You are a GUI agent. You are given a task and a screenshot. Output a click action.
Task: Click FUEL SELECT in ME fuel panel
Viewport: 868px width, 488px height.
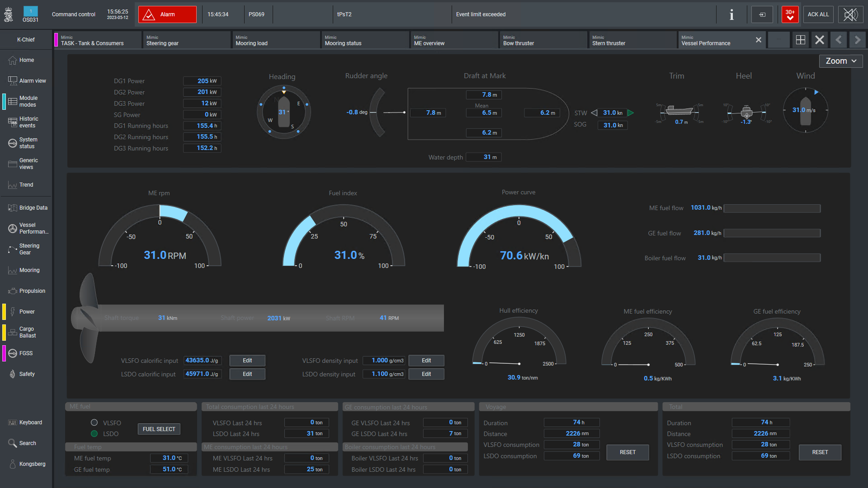(x=159, y=429)
